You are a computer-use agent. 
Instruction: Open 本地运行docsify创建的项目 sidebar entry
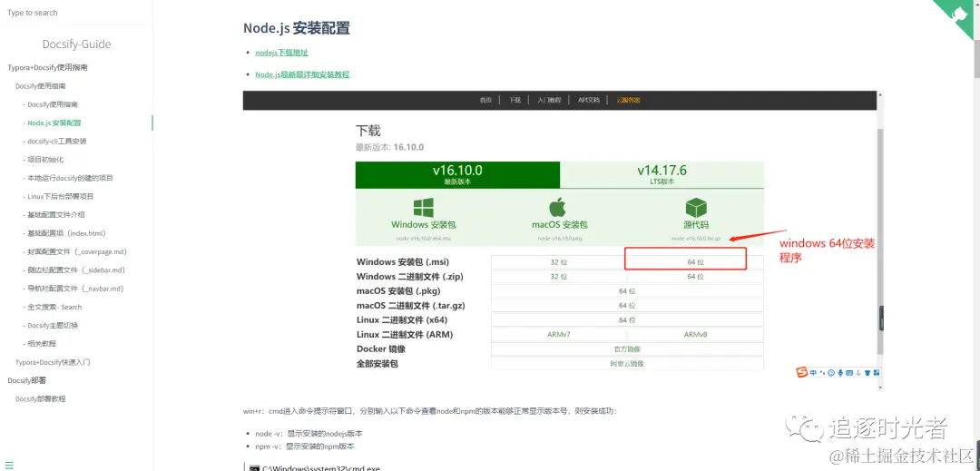(x=71, y=178)
